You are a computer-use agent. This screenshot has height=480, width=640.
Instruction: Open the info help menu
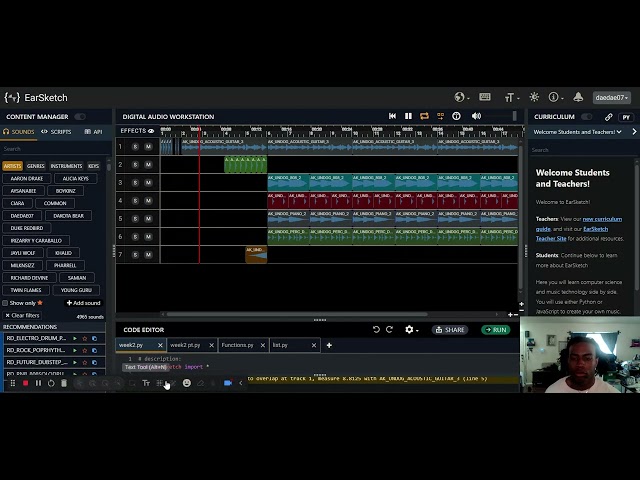pos(556,97)
